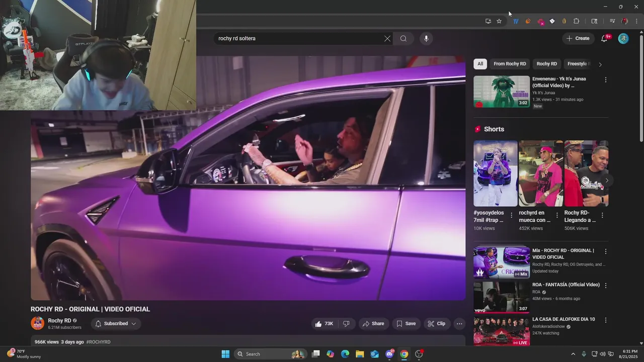Open options for LA CASA DE ALOFOKE suggestion
This screenshot has width=644, height=362.
click(606, 320)
